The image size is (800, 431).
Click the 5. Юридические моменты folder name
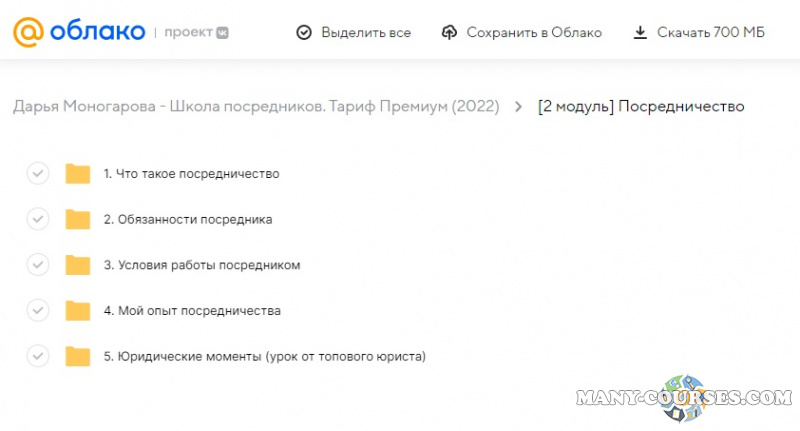click(264, 356)
